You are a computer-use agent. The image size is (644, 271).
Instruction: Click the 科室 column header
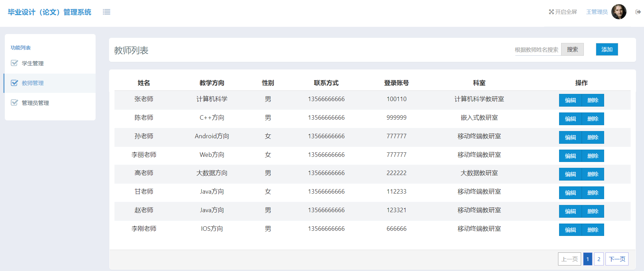(x=479, y=83)
